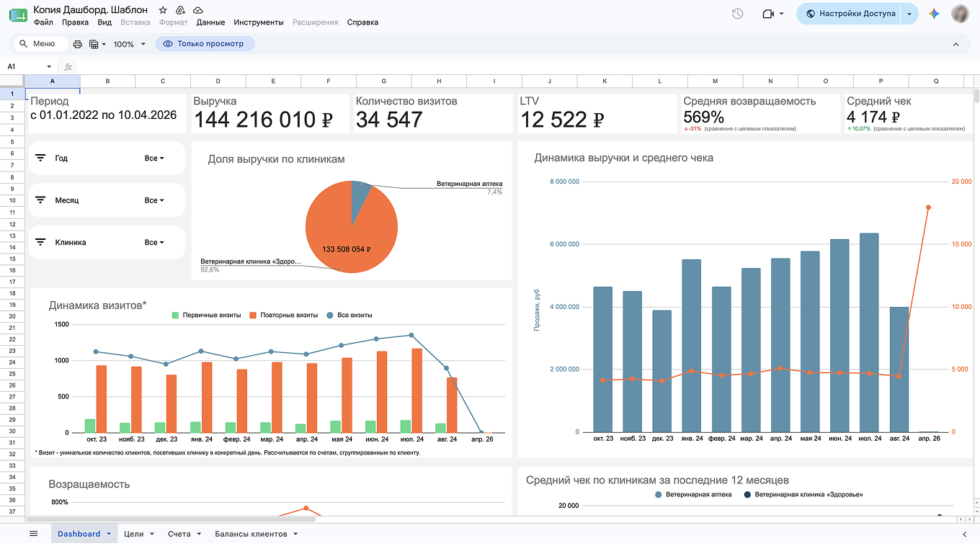Screen dimensions: 980x546
Task: Open the all sheets list icon
Action: click(33, 534)
